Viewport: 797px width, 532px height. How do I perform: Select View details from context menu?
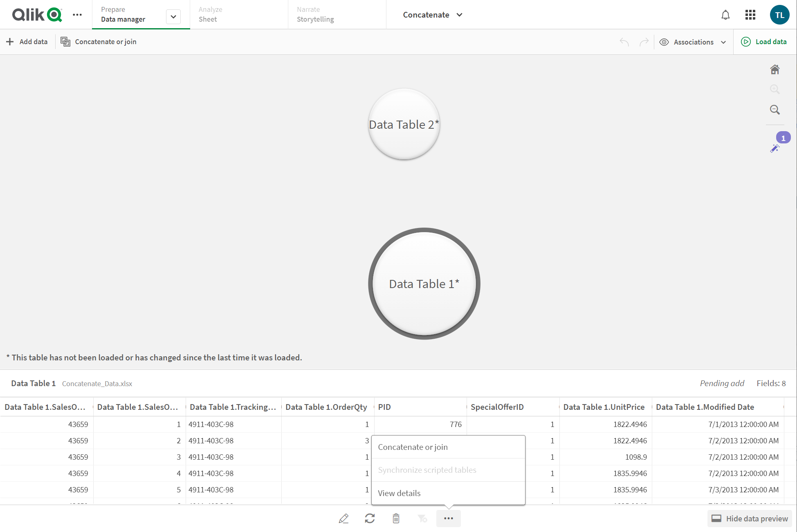tap(400, 493)
